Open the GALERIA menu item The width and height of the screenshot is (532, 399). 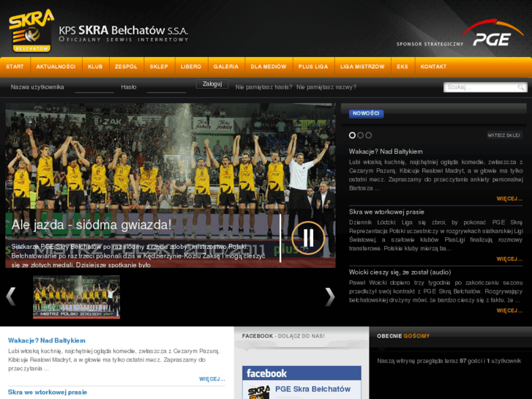226,67
